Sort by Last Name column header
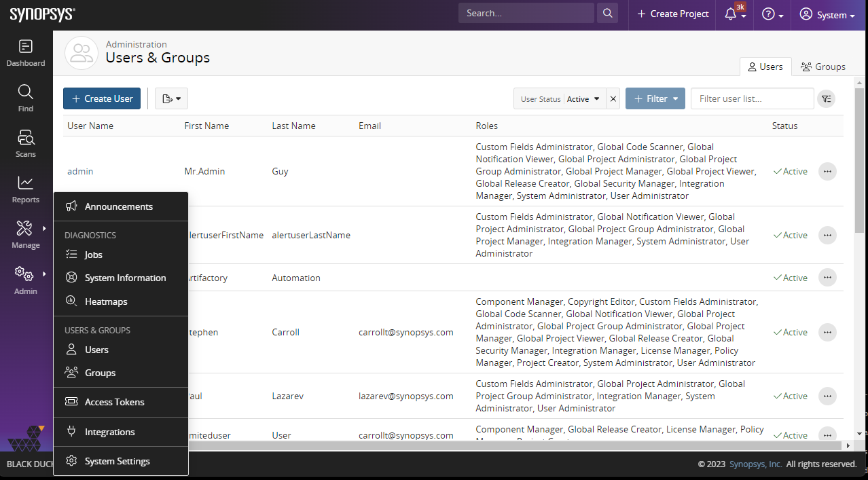Viewport: 868px width, 480px height. tap(293, 126)
